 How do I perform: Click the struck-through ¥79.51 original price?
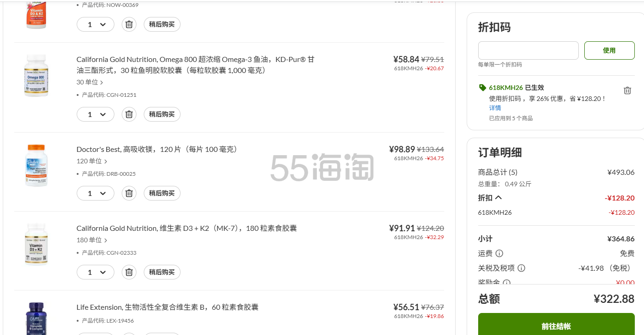[x=433, y=59]
